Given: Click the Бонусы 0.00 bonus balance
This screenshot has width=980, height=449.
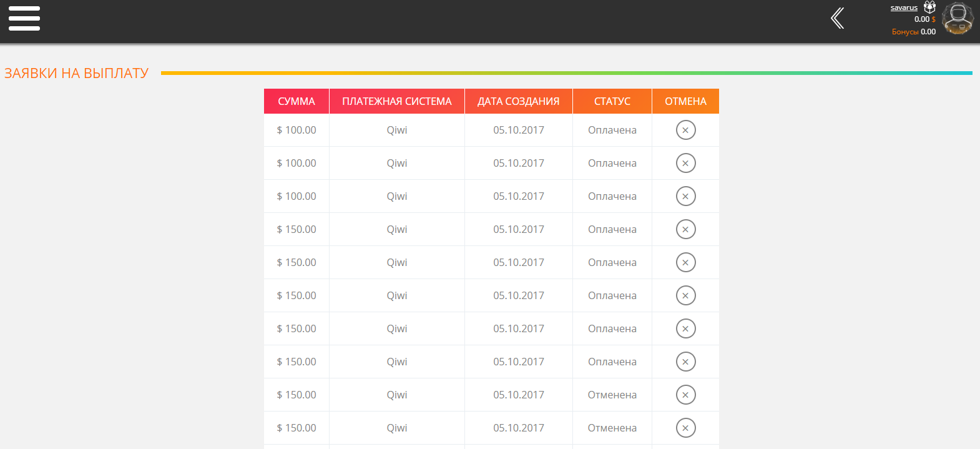Looking at the screenshot, I should click(914, 32).
